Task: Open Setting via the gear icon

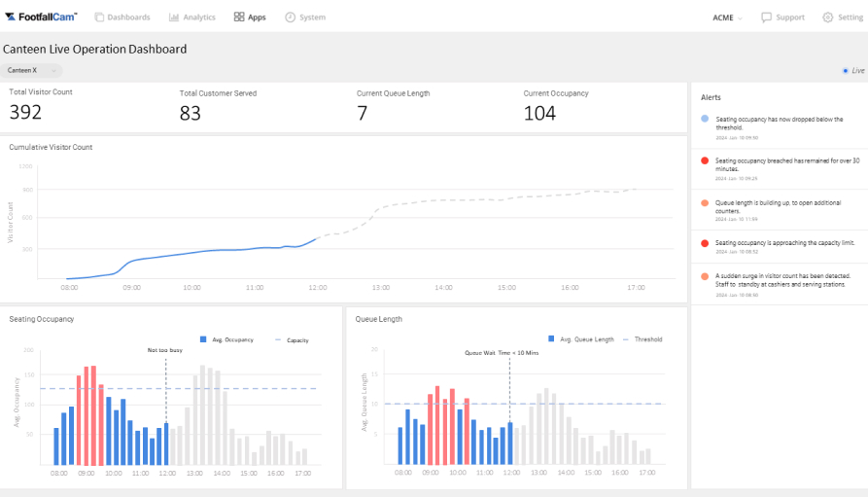Action: point(828,18)
